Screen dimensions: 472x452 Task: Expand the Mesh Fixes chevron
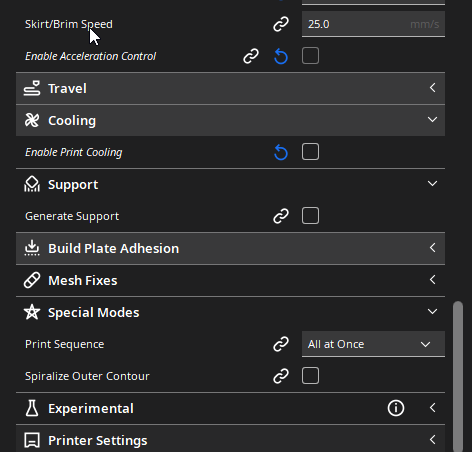tap(432, 280)
